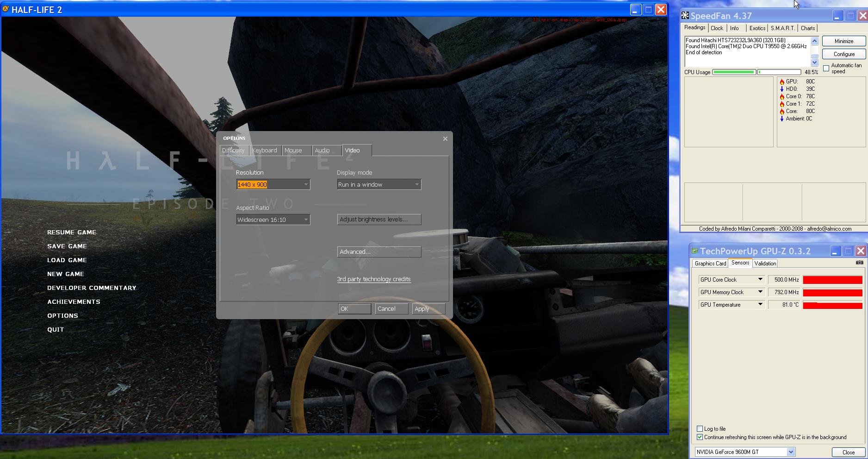Maximize the Half-Life 2 window
This screenshot has width=868, height=459.
pyautogui.click(x=648, y=9)
